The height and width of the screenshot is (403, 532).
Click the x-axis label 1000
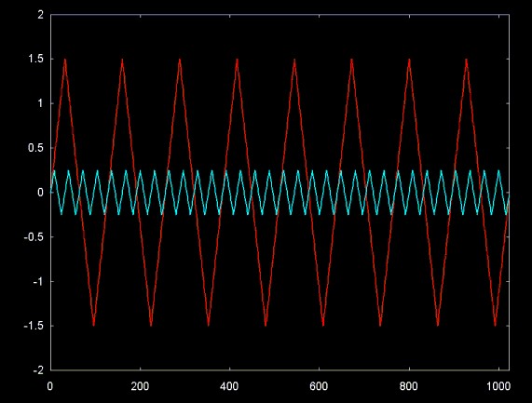click(498, 386)
